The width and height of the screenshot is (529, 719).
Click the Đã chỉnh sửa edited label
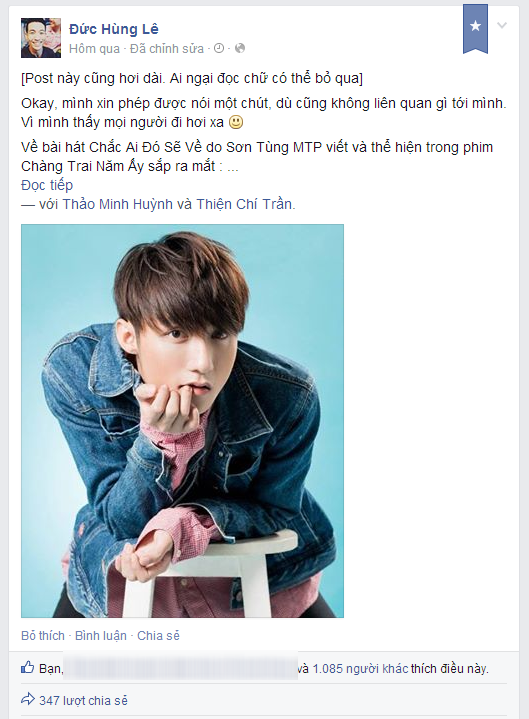167,48
